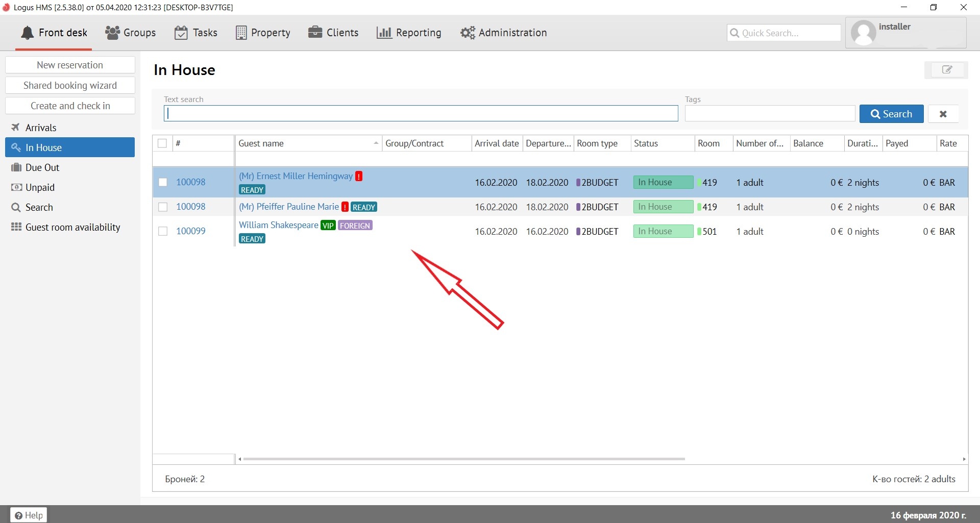Click the installer user avatar icon
The width and height of the screenshot is (980, 523).
tap(863, 33)
